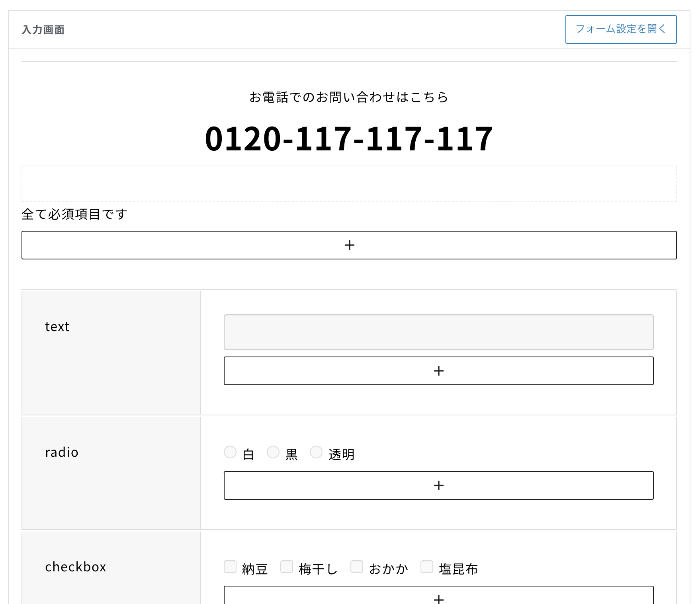Select the 透明 radio option
The image size is (700, 604).
click(316, 452)
